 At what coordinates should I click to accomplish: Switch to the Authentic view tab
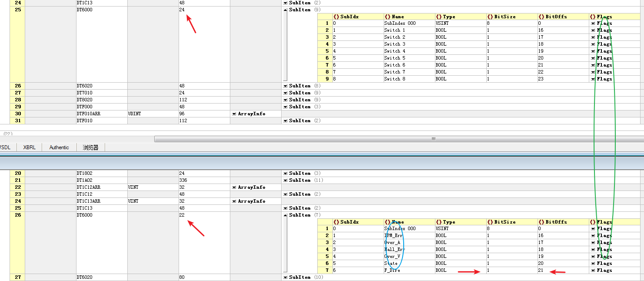[59, 147]
